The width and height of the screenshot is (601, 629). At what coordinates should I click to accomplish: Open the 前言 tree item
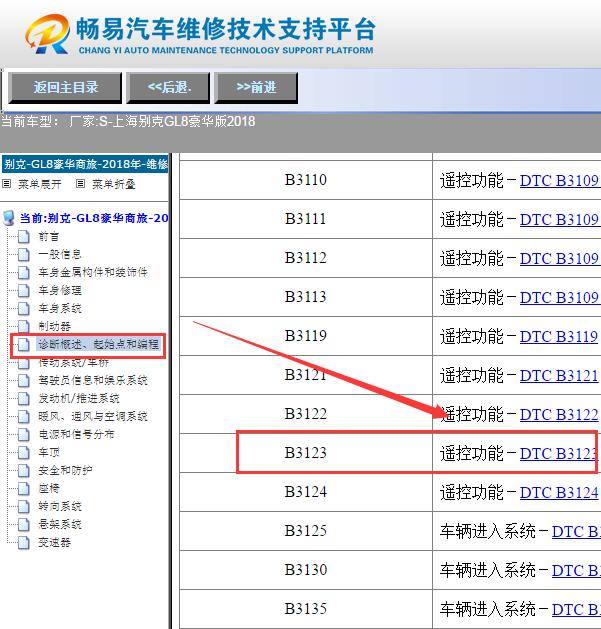49,237
